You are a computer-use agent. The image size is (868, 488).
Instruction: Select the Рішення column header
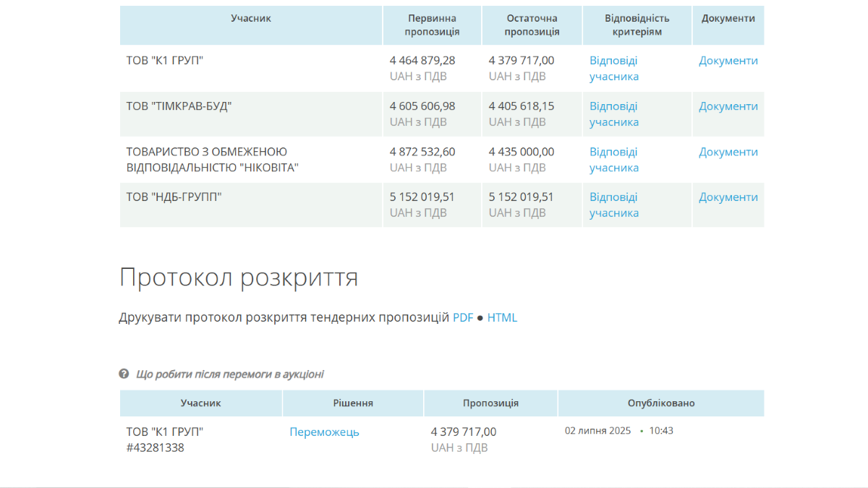353,403
